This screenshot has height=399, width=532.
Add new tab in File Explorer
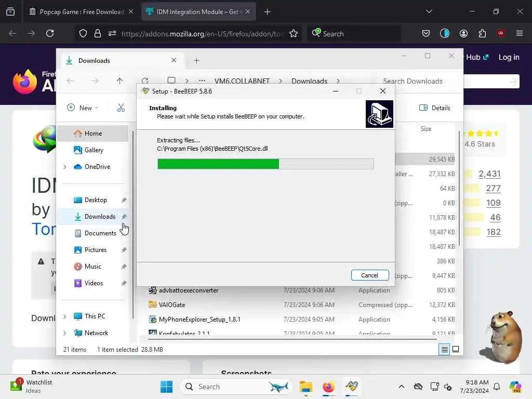click(x=196, y=61)
